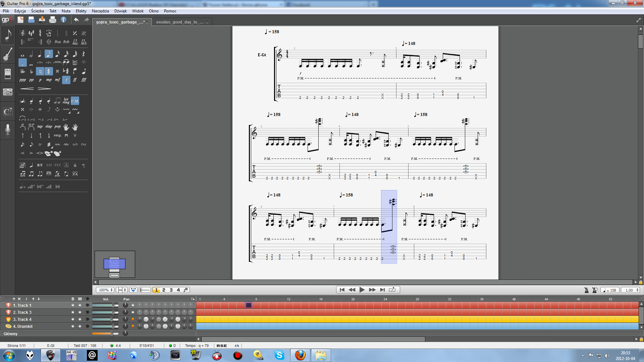Open lyrics microphone panel
The image size is (644, 362).
(8, 129)
